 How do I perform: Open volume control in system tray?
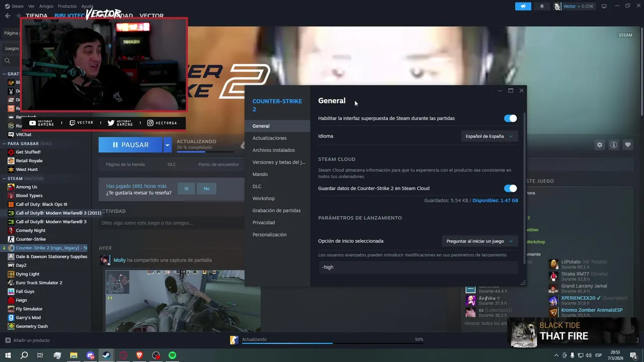coord(589,355)
